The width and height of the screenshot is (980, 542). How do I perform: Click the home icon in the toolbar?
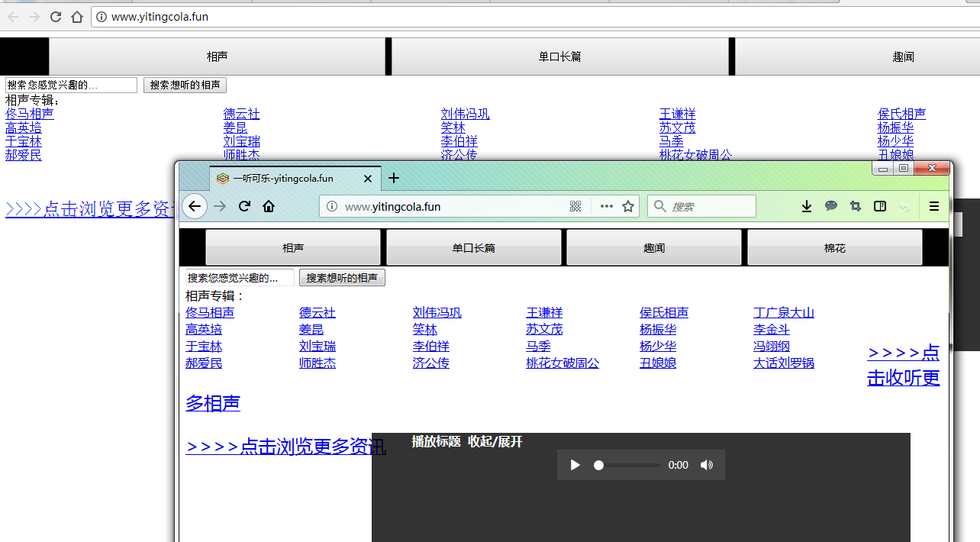point(269,206)
